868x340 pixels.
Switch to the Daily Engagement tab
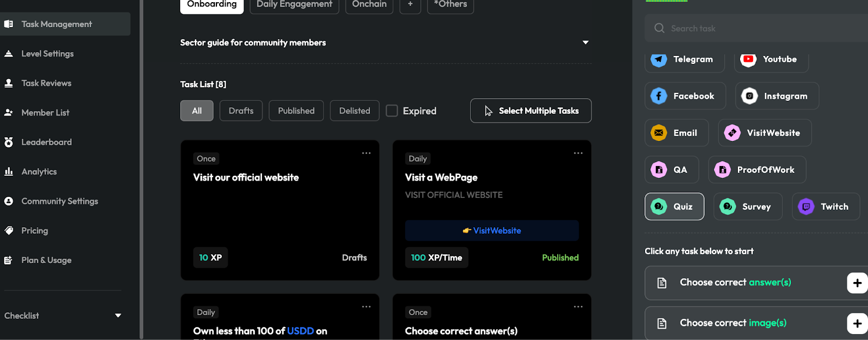294,5
